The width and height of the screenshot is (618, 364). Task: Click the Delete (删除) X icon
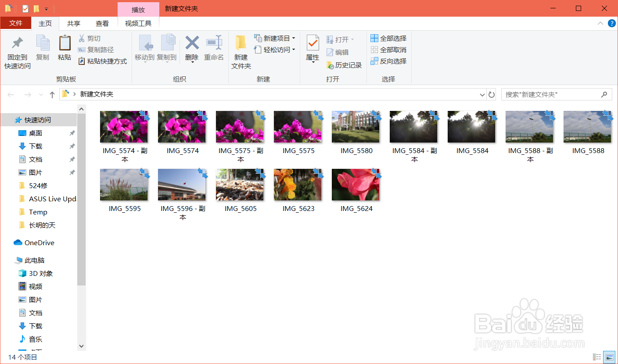(192, 43)
